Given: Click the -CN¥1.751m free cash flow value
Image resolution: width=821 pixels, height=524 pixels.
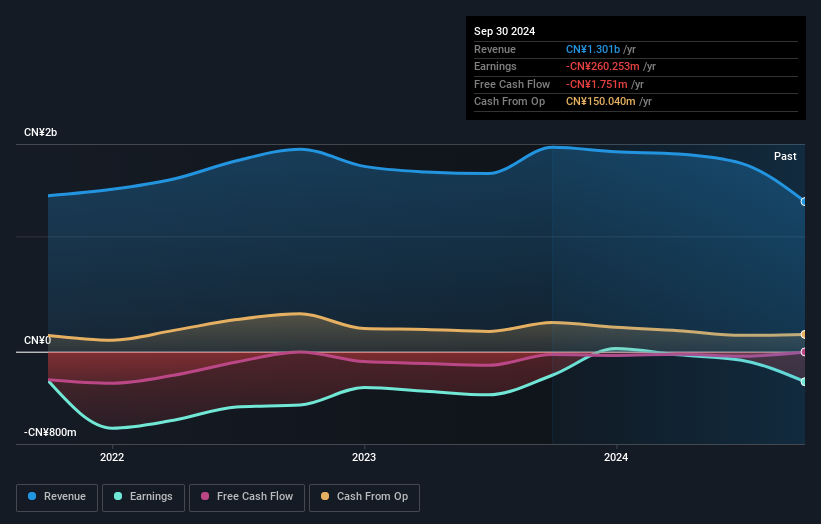Looking at the screenshot, I should (x=596, y=84).
